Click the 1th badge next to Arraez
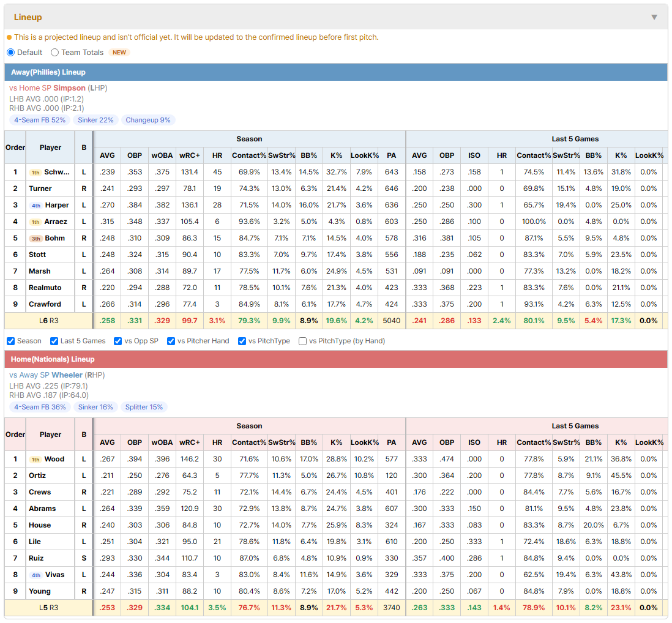The width and height of the screenshot is (672, 623). pyautogui.click(x=35, y=222)
